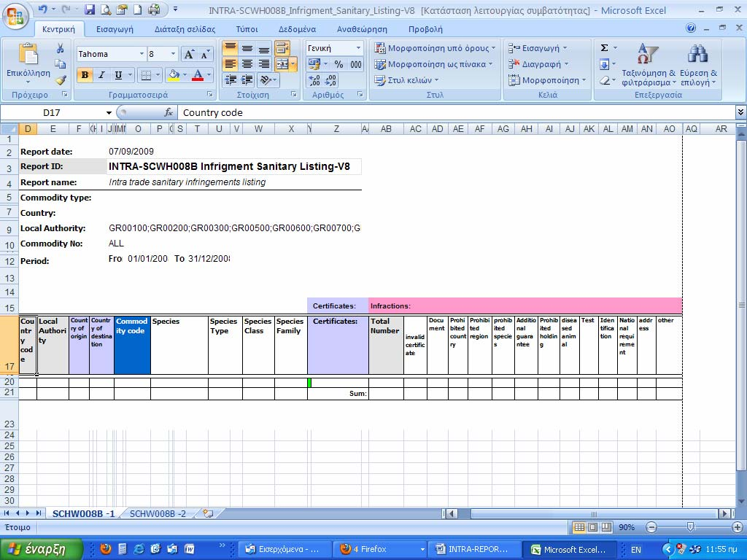Image resolution: width=747 pixels, height=560 pixels.
Task: Open Ταξινόμηση & φιλτράρισμα menu
Action: (x=649, y=65)
